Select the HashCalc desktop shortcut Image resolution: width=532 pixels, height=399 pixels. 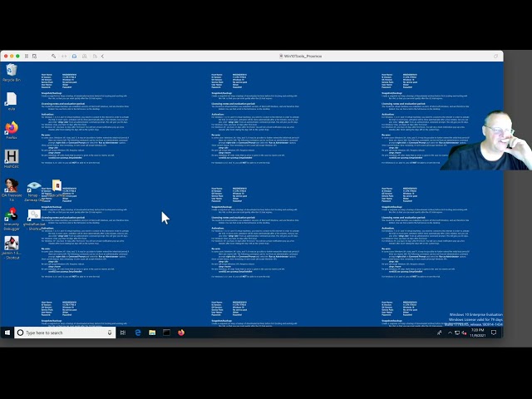11,159
